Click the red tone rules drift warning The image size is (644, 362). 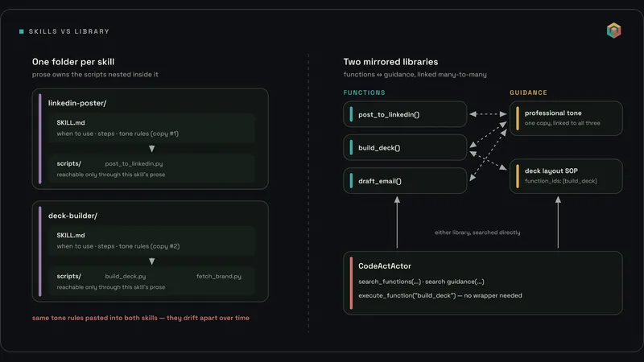141,318
